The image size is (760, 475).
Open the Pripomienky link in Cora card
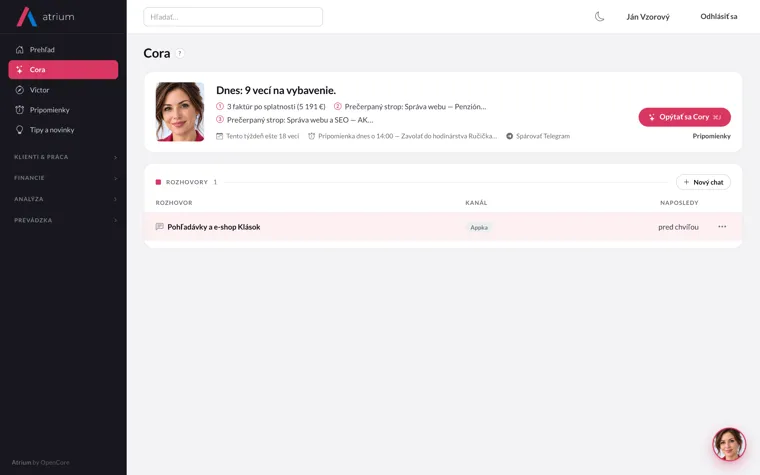[711, 136]
